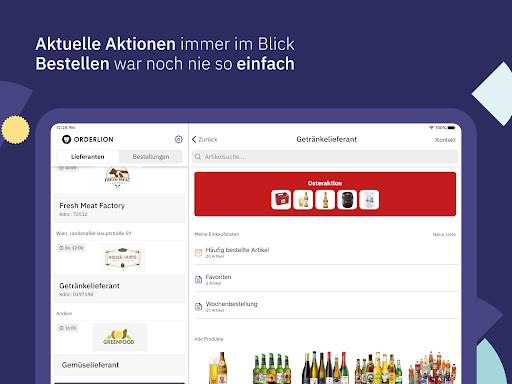Create a list with Neue Liste

pyautogui.click(x=444, y=234)
